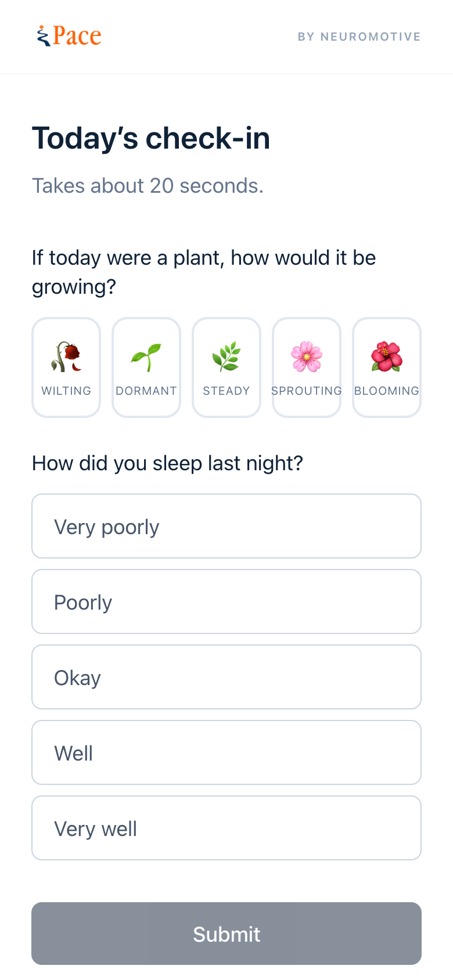Select 'Very poorly' sleep answer
The width and height of the screenshot is (453, 980).
(227, 526)
